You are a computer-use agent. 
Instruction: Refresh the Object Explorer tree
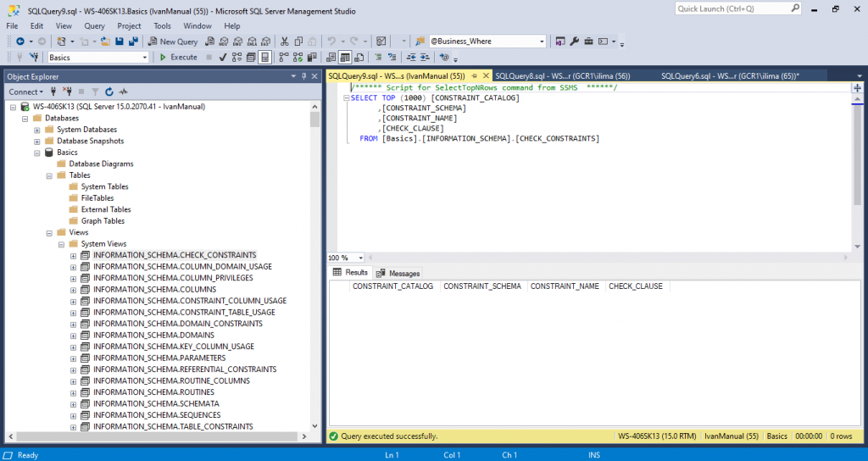(x=109, y=92)
